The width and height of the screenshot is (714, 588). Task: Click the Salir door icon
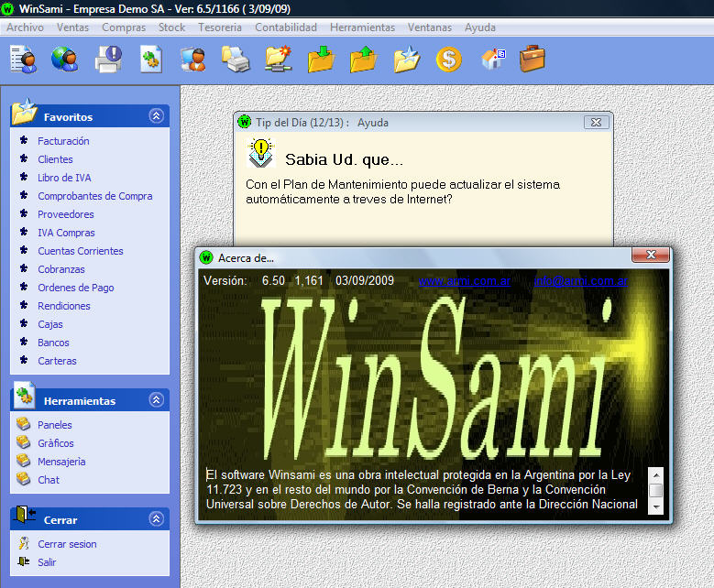click(x=24, y=561)
